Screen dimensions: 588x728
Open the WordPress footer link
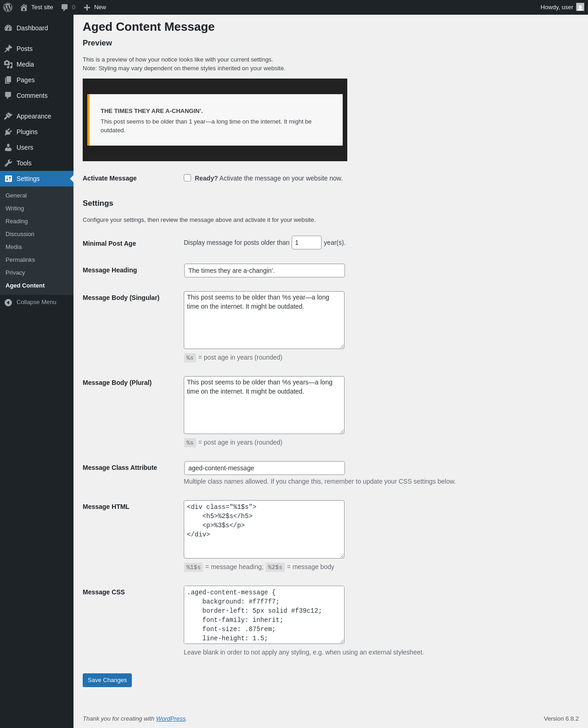click(x=171, y=719)
